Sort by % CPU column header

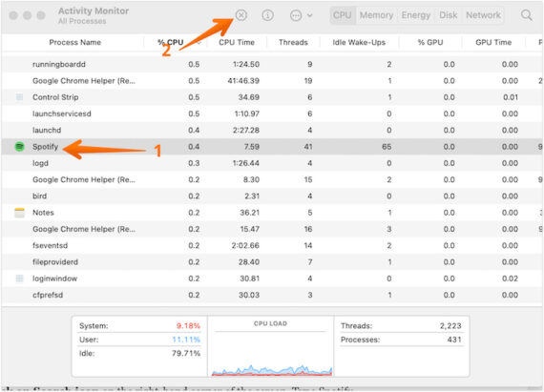pos(170,42)
